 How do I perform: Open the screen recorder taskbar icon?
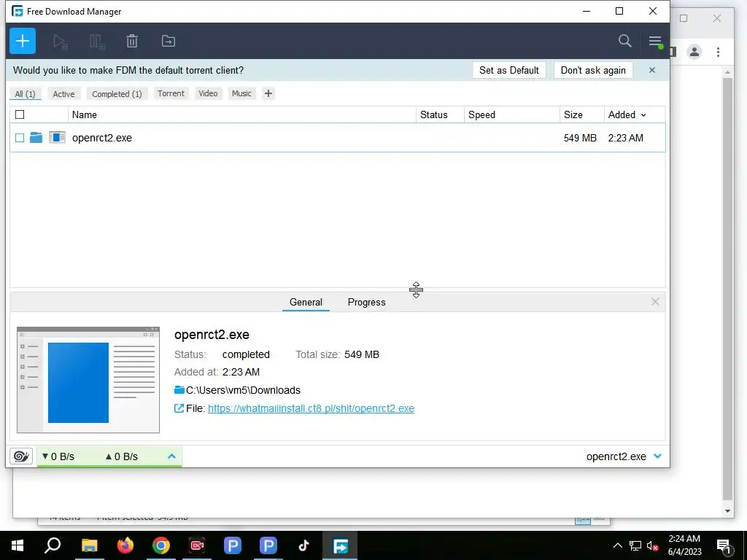pyautogui.click(x=197, y=545)
